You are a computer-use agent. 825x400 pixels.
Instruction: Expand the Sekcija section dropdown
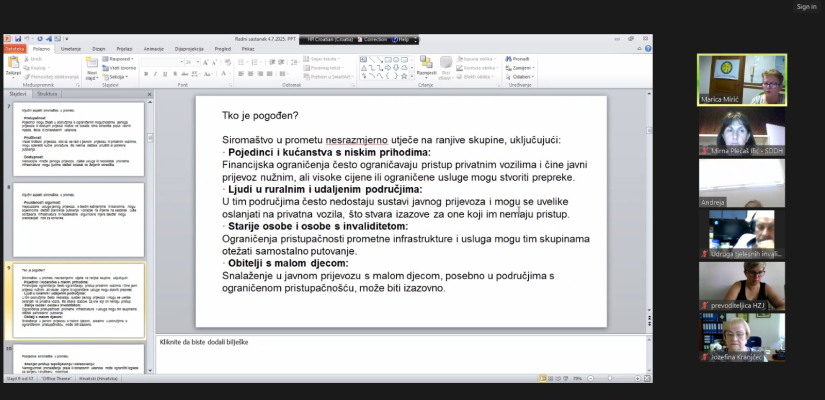(118, 76)
